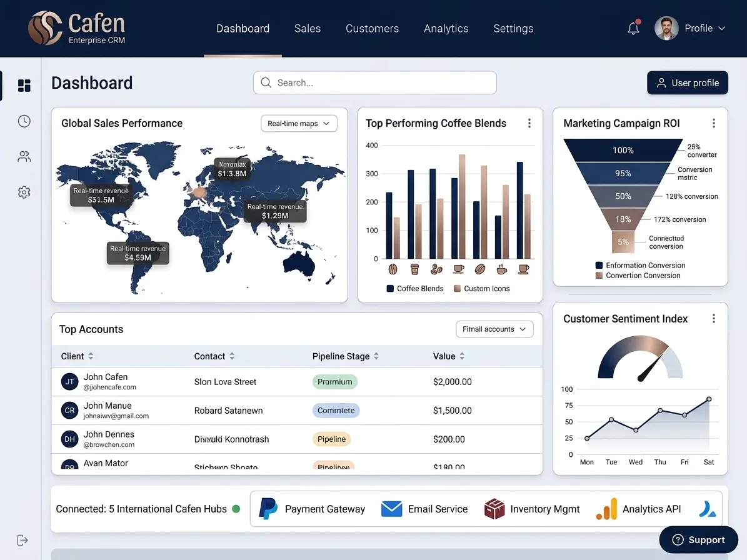Open Top Performing Coffee Blends options menu
The width and height of the screenshot is (747, 560).
tap(529, 123)
